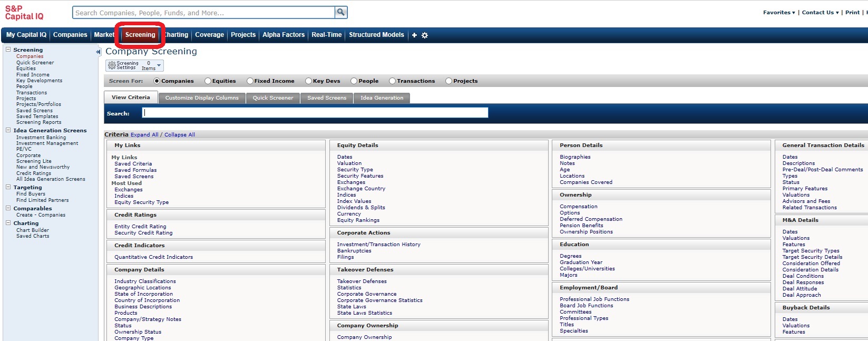This screenshot has width=868, height=341.
Task: Click the plus icon in navigation bar
Action: pos(414,35)
